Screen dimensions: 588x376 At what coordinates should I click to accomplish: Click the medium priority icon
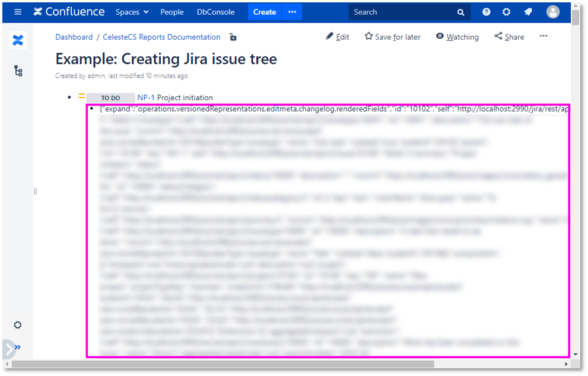pos(81,96)
